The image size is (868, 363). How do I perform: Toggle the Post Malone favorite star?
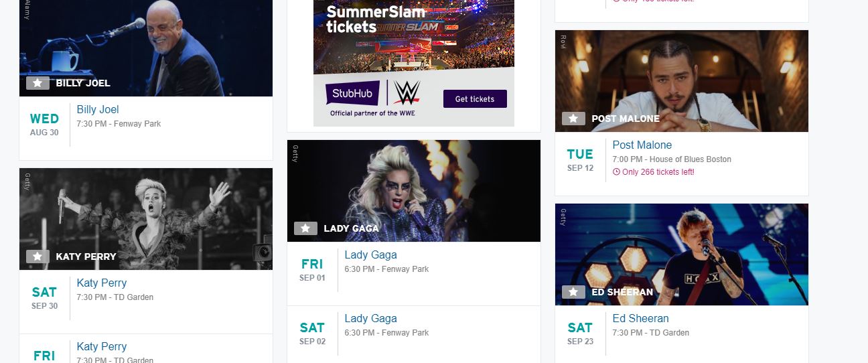573,119
